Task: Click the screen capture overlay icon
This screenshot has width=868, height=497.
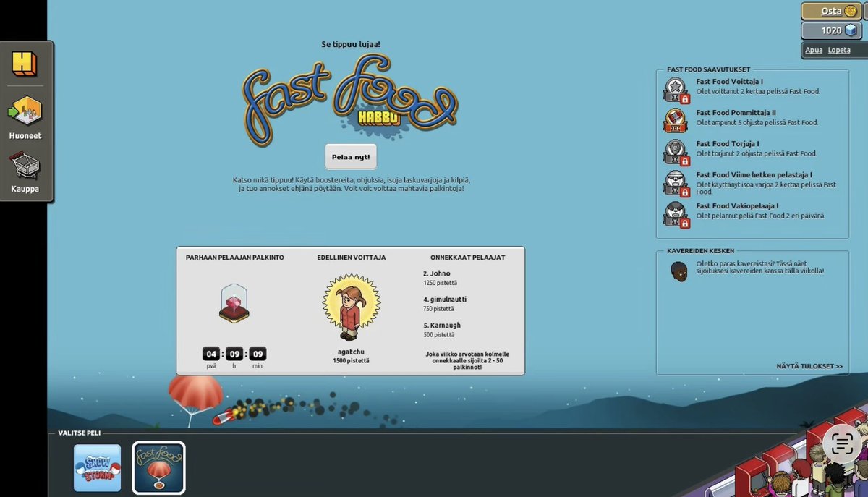Action: 843,443
